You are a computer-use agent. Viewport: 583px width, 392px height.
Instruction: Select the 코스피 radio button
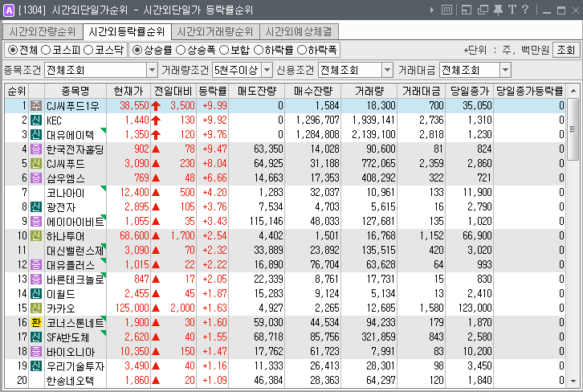coord(46,50)
